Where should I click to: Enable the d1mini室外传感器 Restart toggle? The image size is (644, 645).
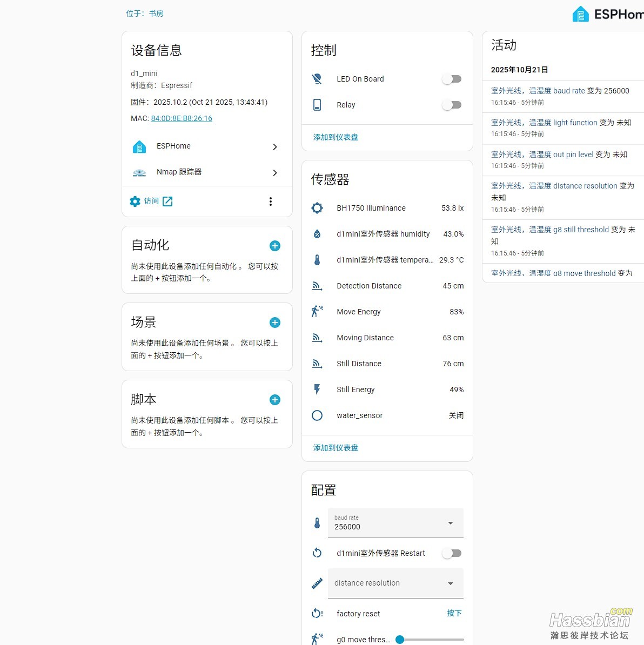click(452, 553)
